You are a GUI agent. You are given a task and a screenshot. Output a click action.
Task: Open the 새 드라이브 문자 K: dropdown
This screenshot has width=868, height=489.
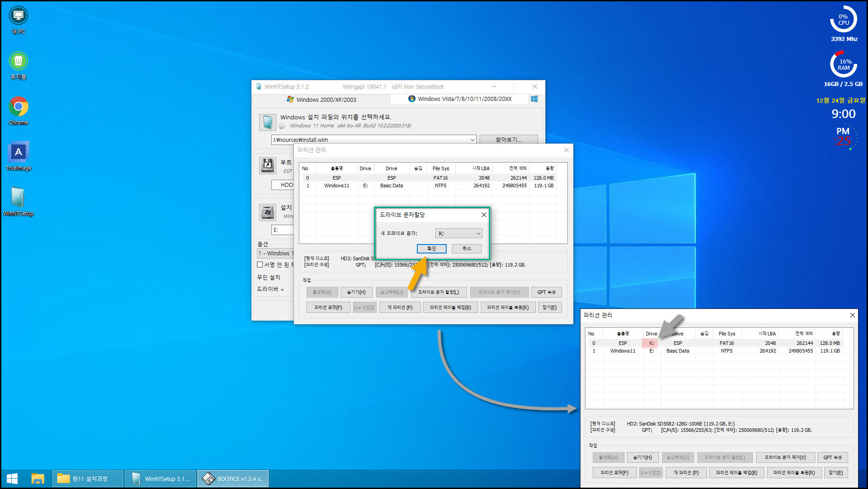coord(459,233)
